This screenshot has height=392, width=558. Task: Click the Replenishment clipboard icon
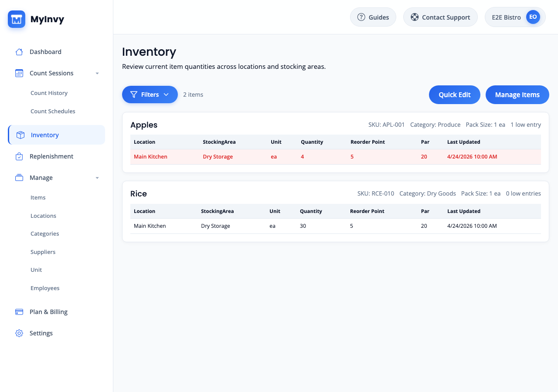pos(19,156)
